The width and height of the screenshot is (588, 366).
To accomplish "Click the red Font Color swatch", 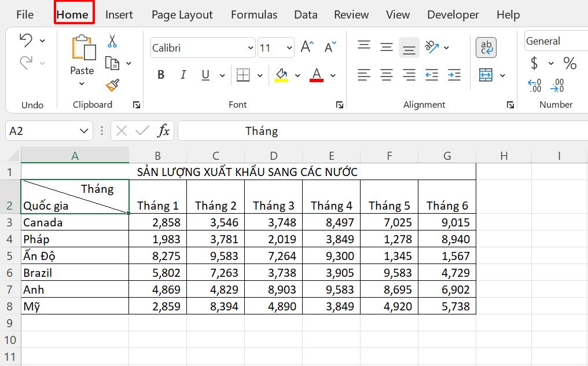I will 316,75.
